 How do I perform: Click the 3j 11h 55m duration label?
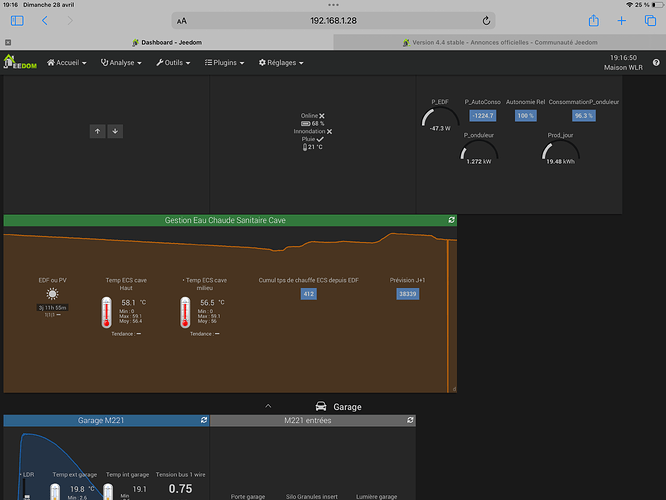(53, 308)
